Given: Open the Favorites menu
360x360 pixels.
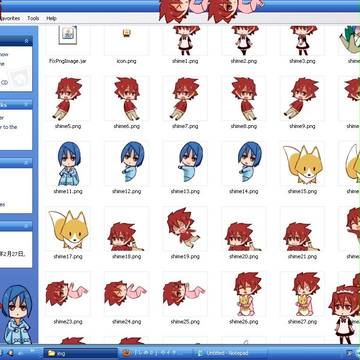Looking at the screenshot, I should pyautogui.click(x=10, y=18).
